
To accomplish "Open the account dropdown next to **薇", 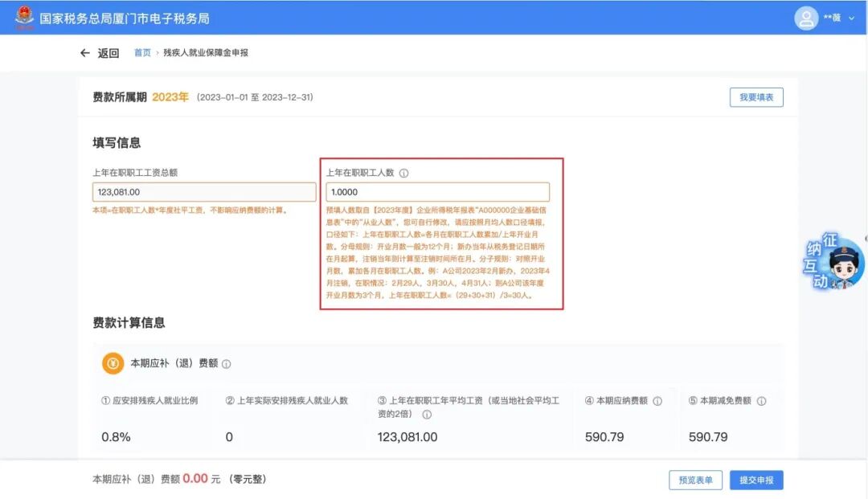I will 850,18.
